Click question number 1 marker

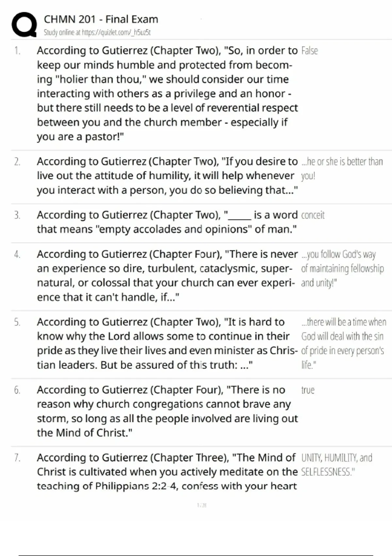[x=17, y=51]
